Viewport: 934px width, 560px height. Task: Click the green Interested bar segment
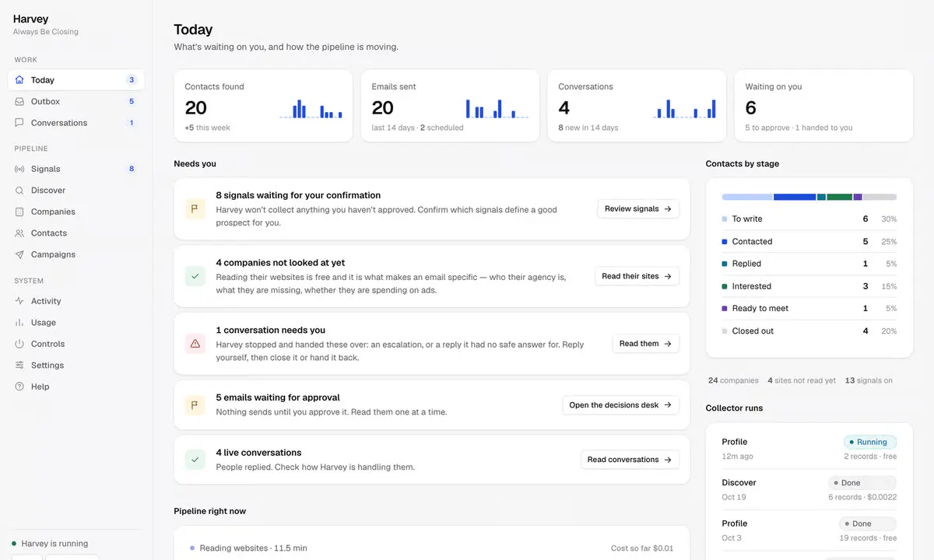click(x=839, y=198)
